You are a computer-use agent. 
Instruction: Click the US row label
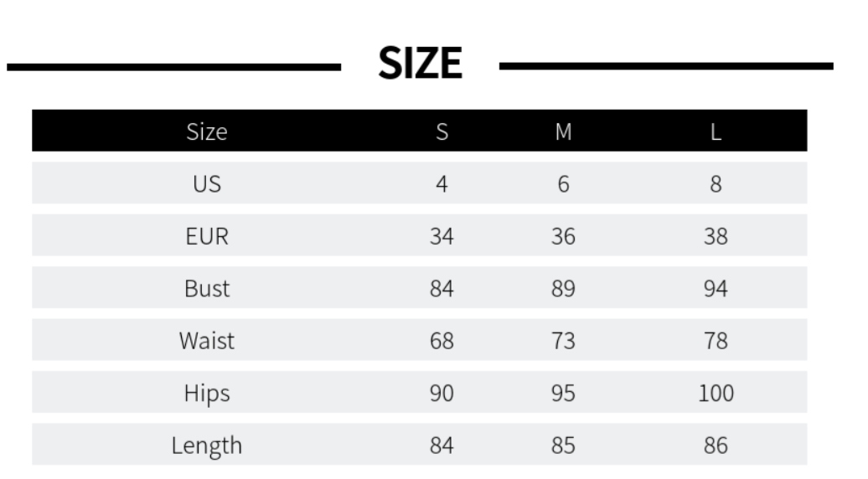207,184
